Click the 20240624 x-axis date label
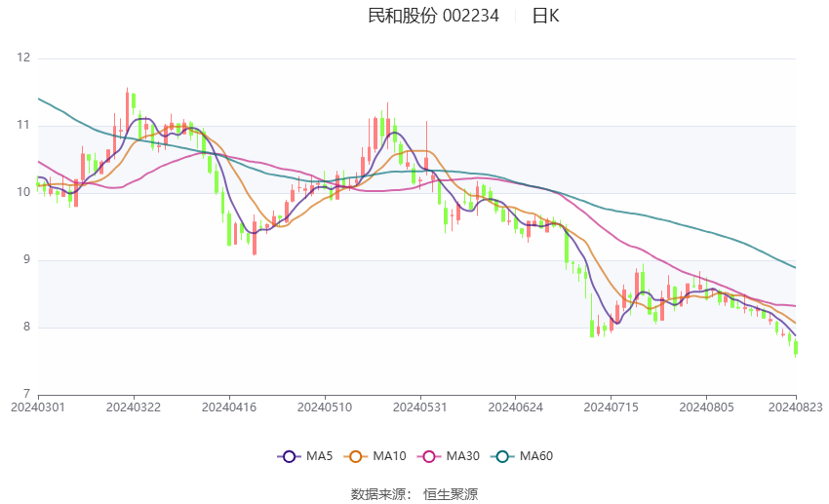Screen dimensions: 829x504 coord(515,407)
